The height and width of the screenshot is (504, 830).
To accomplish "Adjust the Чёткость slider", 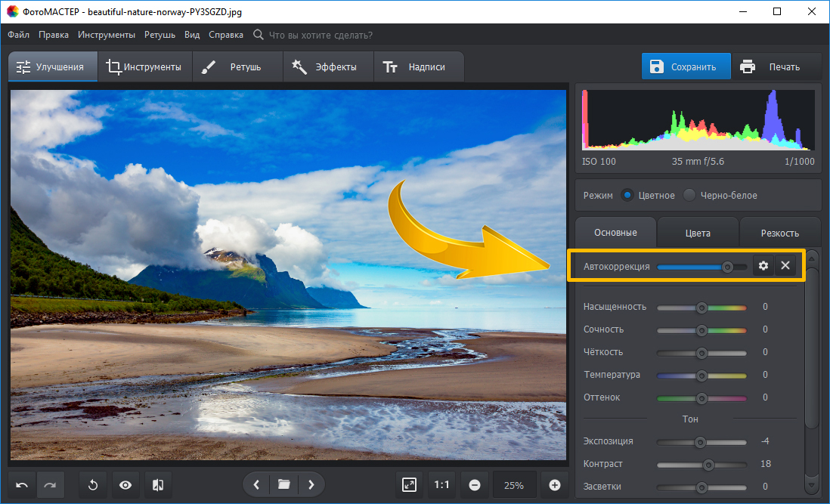I will pyautogui.click(x=702, y=353).
